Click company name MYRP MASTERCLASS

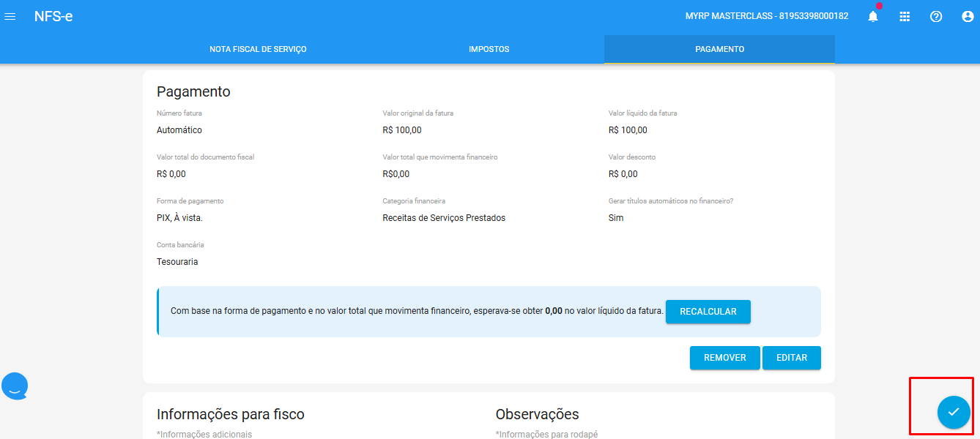pos(767,16)
